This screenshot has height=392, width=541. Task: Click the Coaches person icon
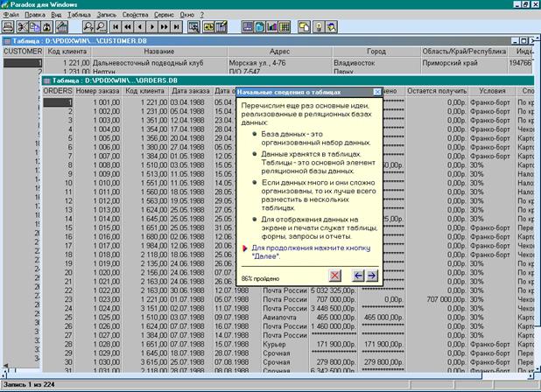pyautogui.click(x=332, y=26)
